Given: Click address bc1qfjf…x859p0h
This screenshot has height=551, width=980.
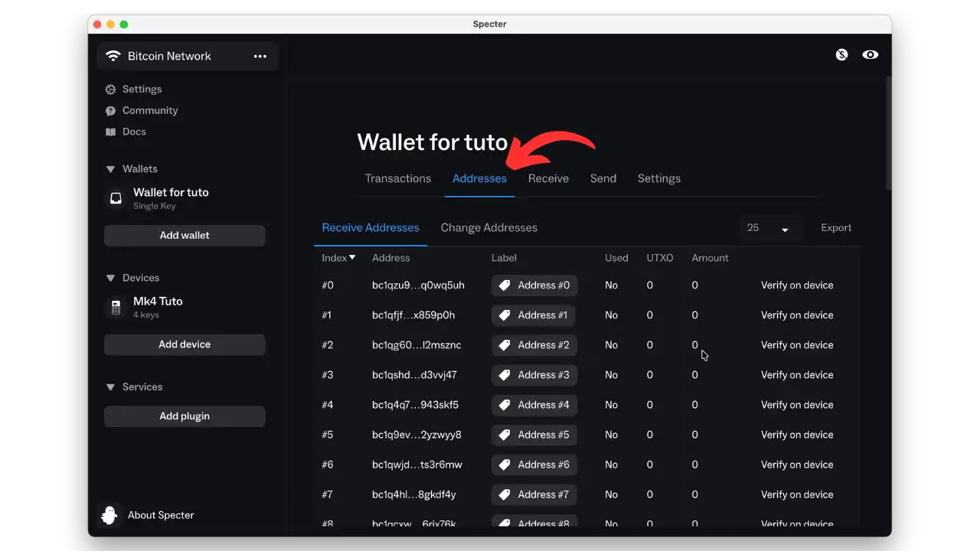Looking at the screenshot, I should (413, 315).
